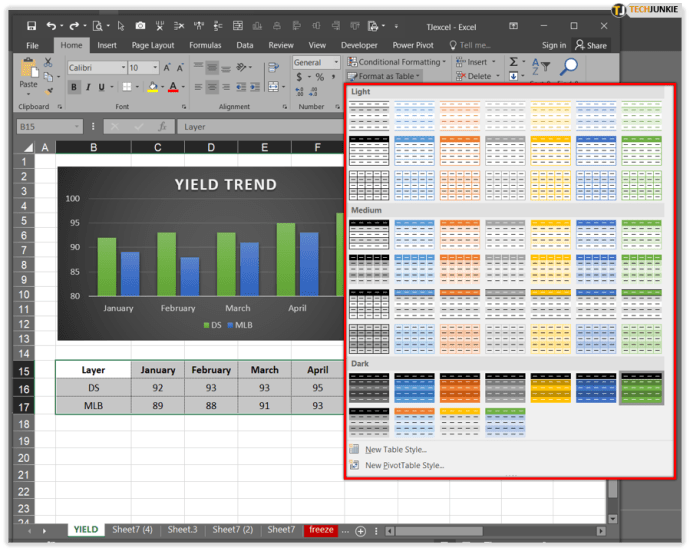The height and width of the screenshot is (551, 690).
Task: Open Sort & Filter icon
Action: point(541,66)
